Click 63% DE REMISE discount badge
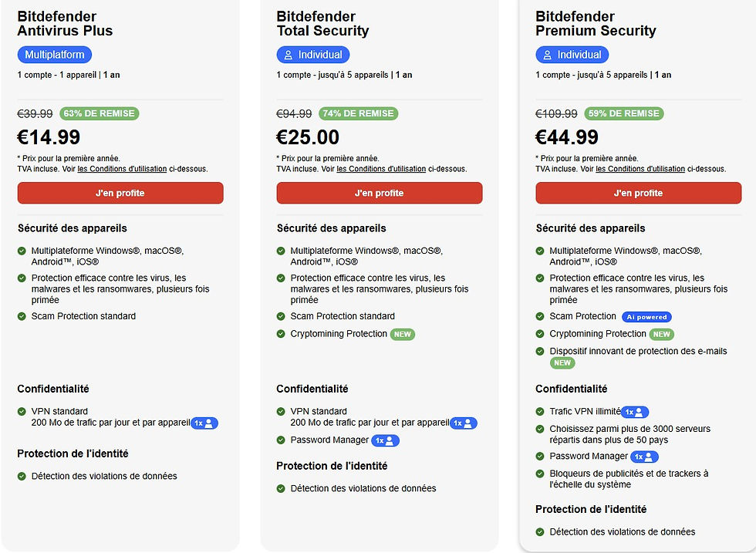 [x=100, y=113]
